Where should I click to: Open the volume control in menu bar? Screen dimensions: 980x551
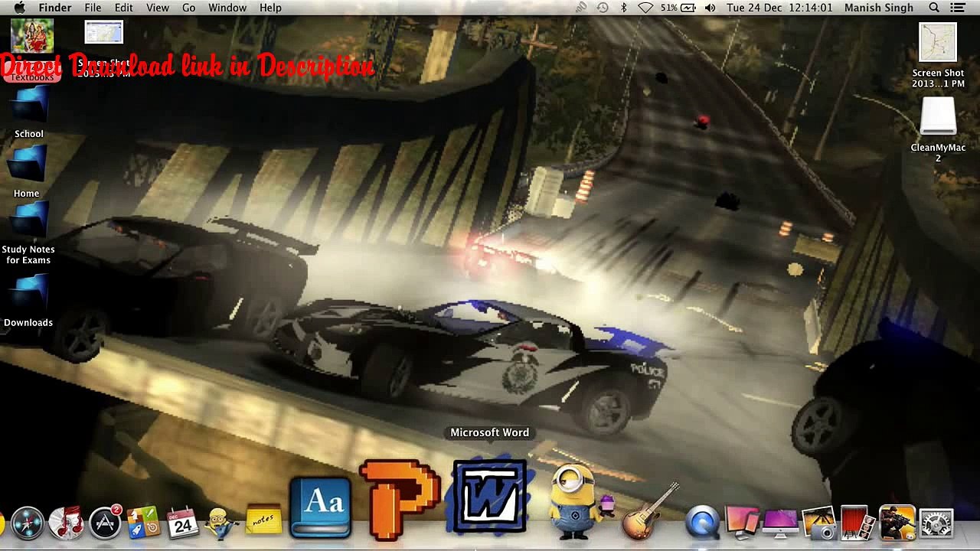point(710,8)
